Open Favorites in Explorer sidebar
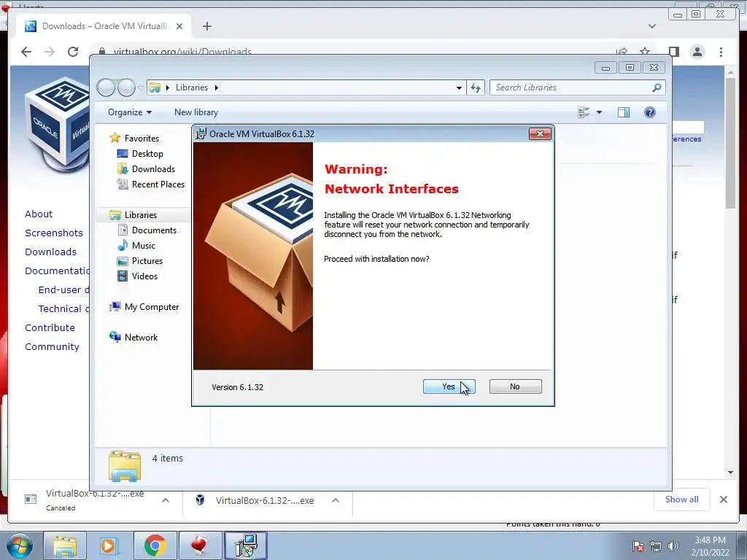Image resolution: width=747 pixels, height=560 pixels. pyautogui.click(x=142, y=138)
